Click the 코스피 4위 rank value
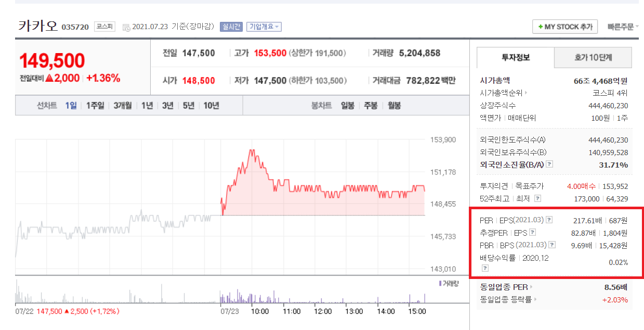This screenshot has width=644, height=330. [610, 93]
